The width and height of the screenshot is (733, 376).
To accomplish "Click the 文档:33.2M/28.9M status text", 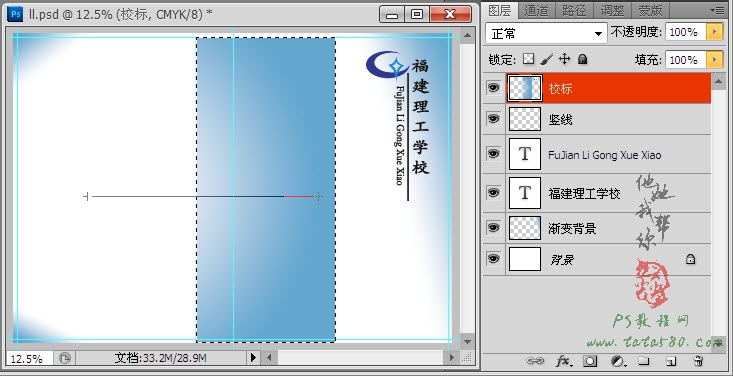I will pos(160,358).
